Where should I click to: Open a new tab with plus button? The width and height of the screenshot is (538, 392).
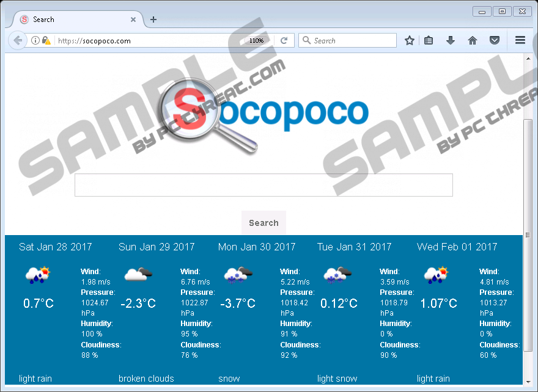coord(153,20)
